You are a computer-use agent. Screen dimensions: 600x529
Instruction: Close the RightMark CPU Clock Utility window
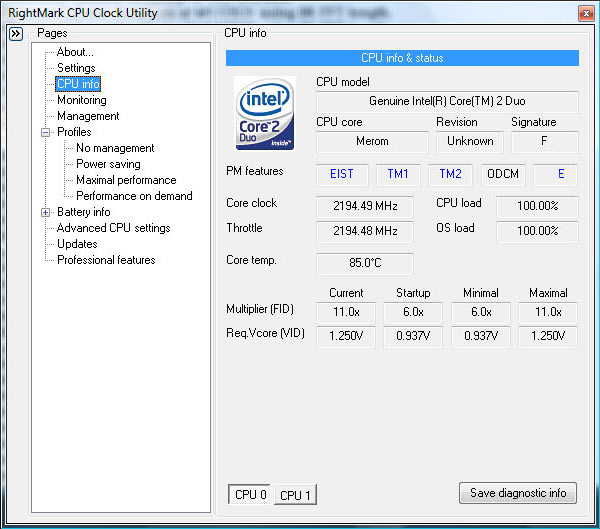coord(586,14)
